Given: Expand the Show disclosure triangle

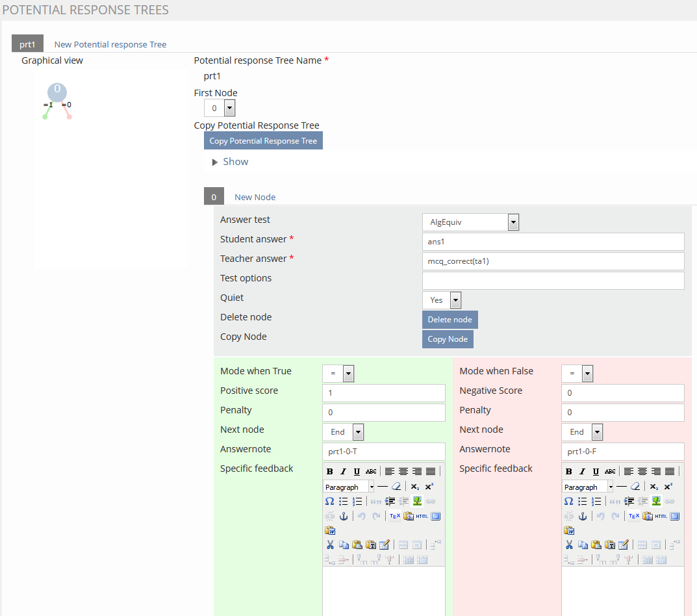Looking at the screenshot, I should [x=215, y=162].
